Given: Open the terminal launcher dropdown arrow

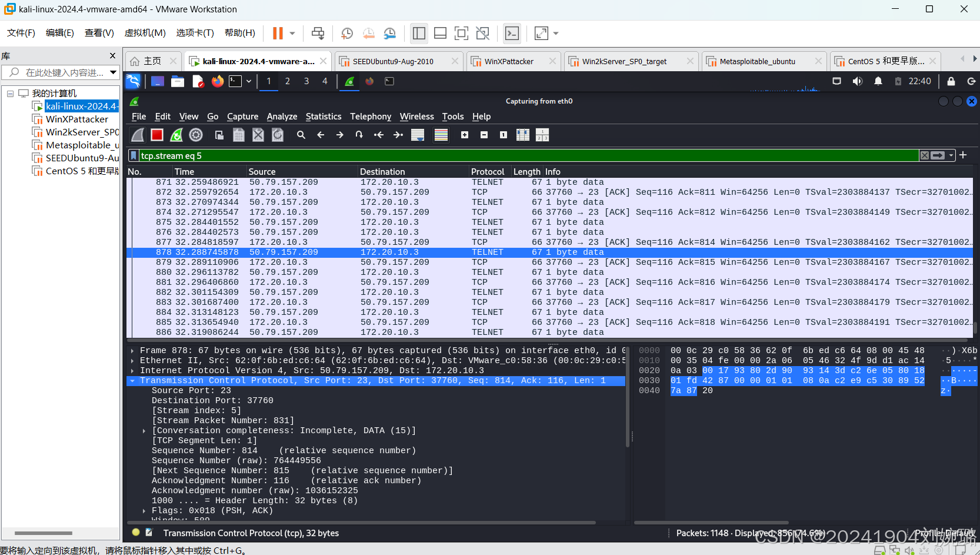Looking at the screenshot, I should tap(249, 81).
